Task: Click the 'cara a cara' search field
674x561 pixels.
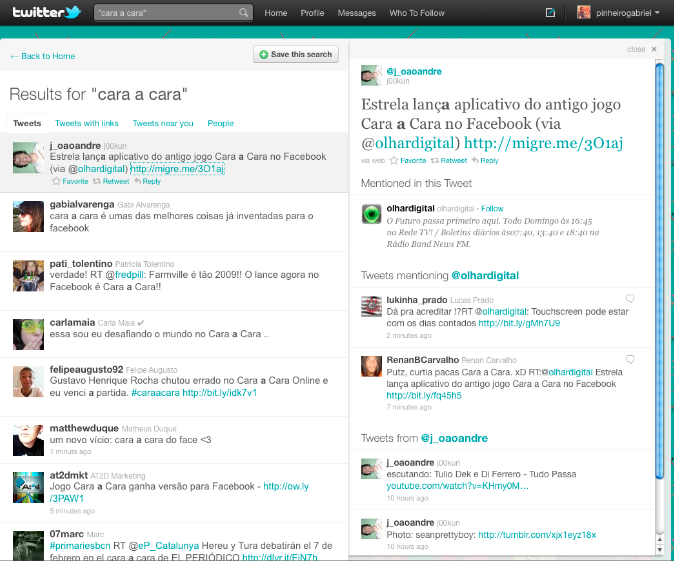Action: click(173, 13)
